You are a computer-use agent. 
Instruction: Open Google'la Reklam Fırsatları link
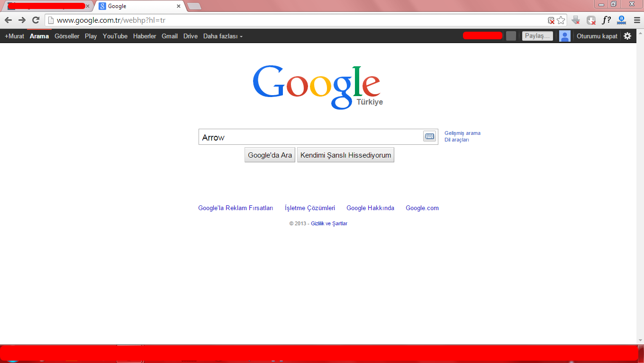point(236,208)
